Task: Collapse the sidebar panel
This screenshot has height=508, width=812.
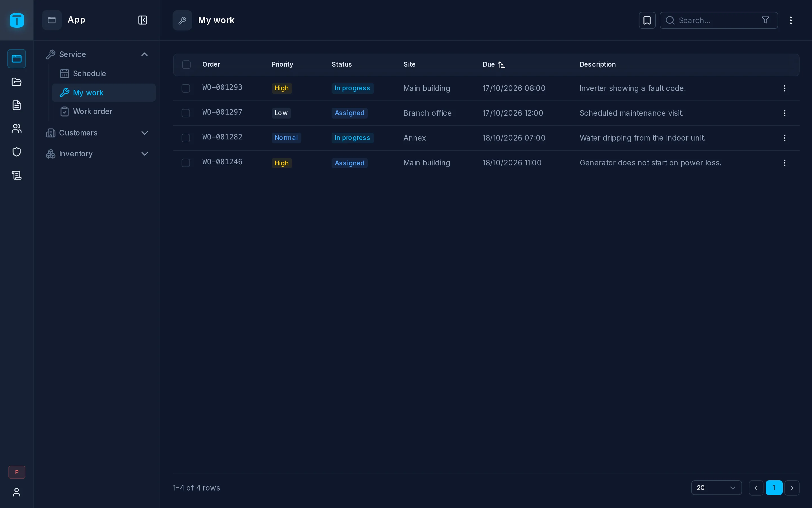Action: (x=143, y=20)
